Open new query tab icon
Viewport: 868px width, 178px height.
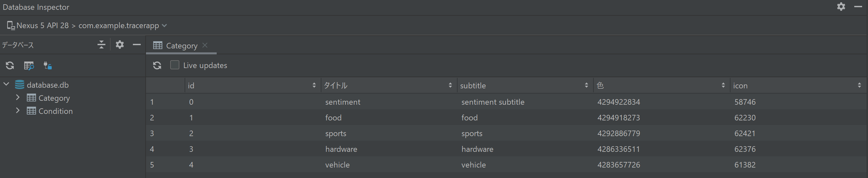[29, 65]
